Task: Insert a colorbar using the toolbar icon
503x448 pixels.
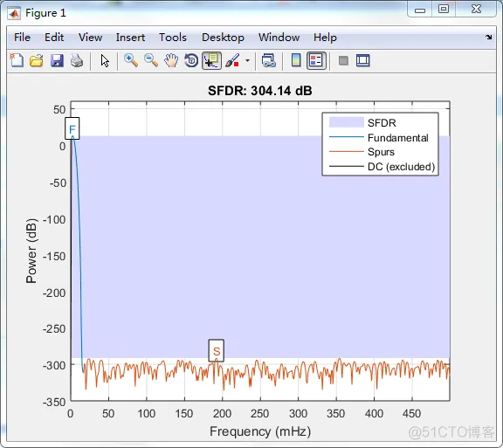Action: coord(296,60)
